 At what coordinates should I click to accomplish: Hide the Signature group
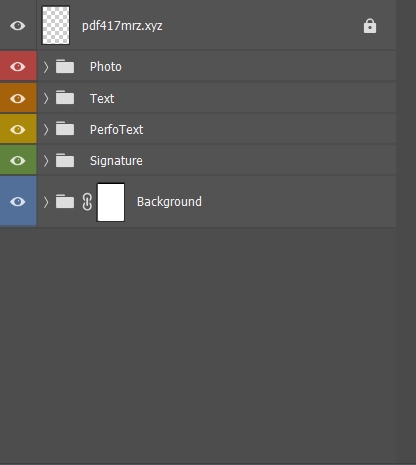[x=18, y=161]
